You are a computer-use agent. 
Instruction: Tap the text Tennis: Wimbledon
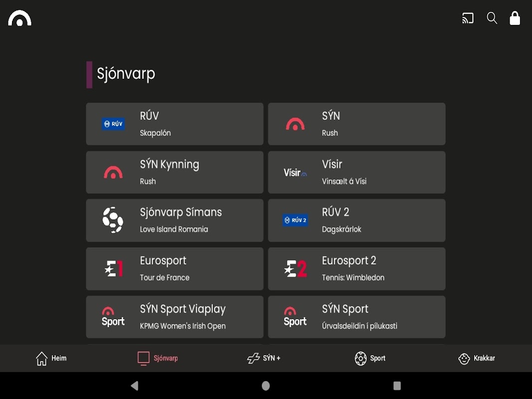point(353,277)
